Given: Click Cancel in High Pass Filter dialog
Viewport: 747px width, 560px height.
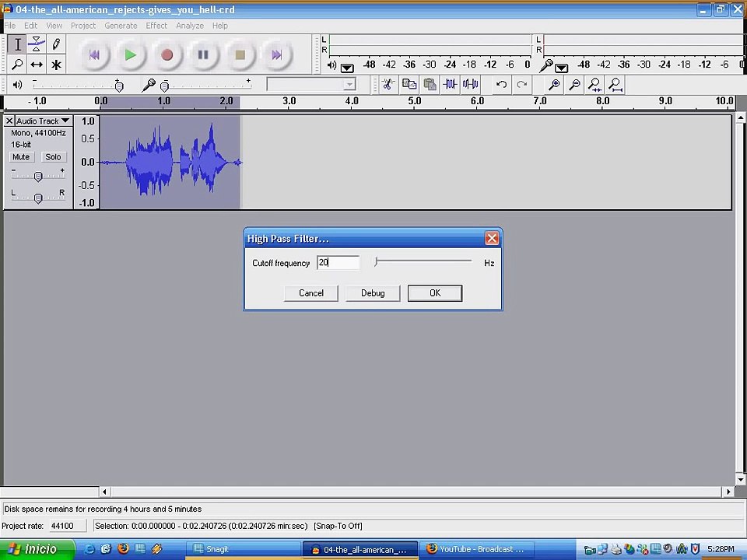Looking at the screenshot, I should point(311,293).
